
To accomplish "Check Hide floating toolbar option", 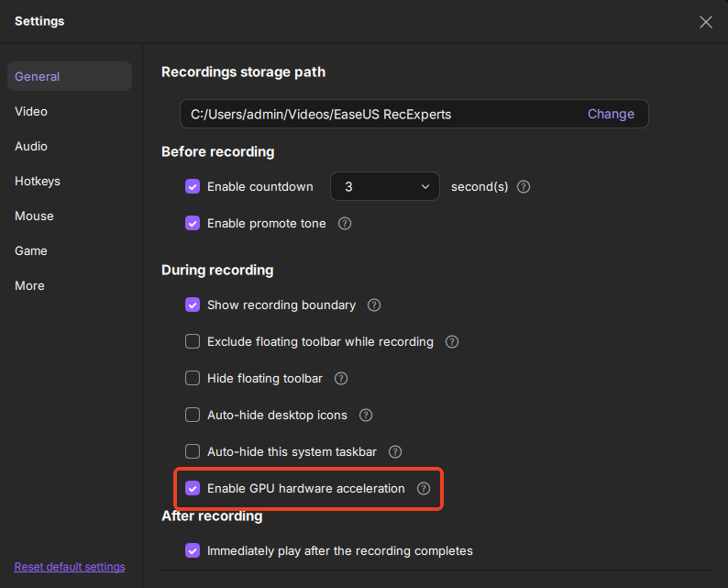I will click(x=193, y=378).
